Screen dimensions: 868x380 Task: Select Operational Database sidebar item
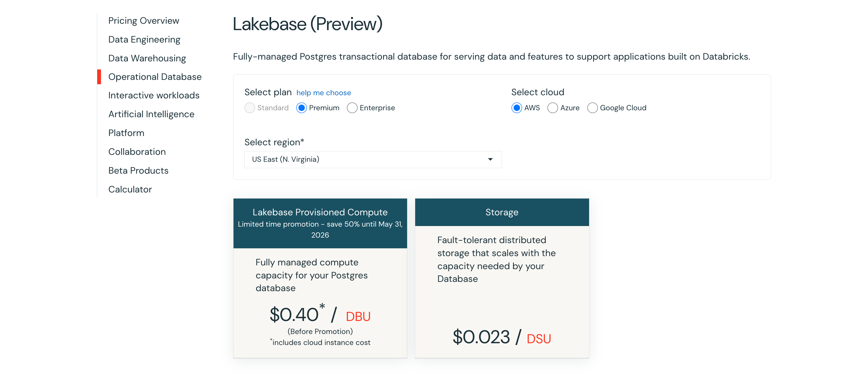pos(155,77)
